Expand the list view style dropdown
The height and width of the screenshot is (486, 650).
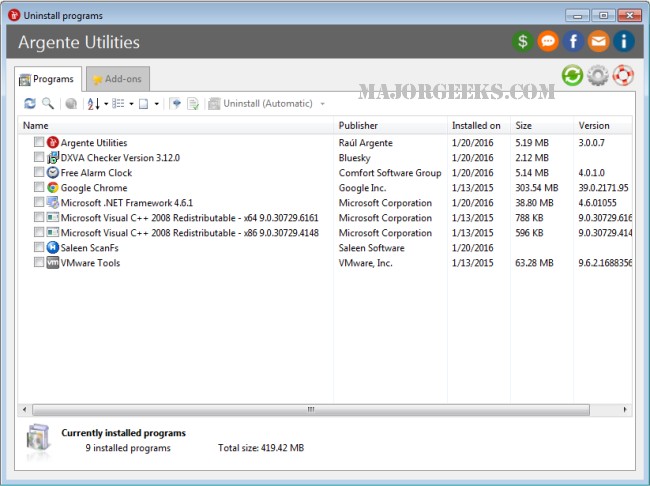(131, 103)
